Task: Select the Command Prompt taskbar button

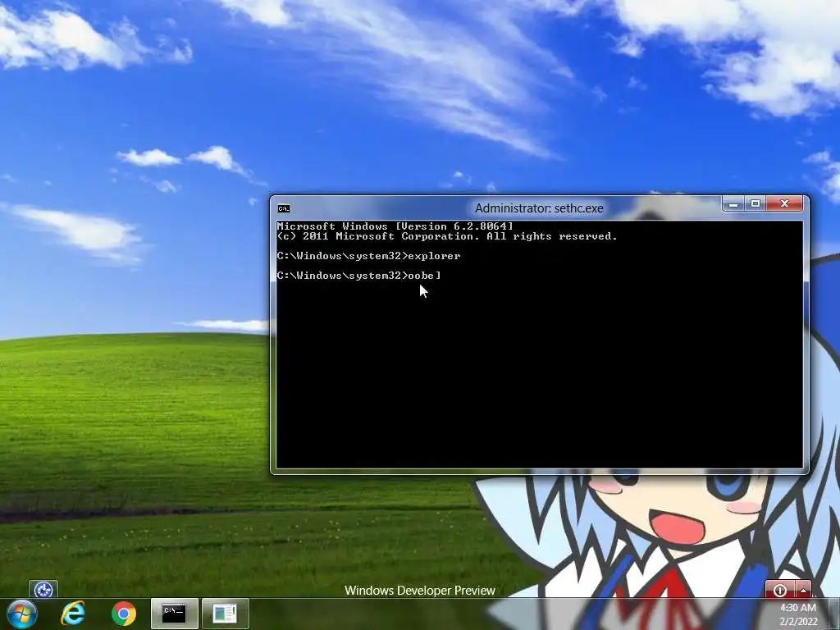Action: pos(175,614)
